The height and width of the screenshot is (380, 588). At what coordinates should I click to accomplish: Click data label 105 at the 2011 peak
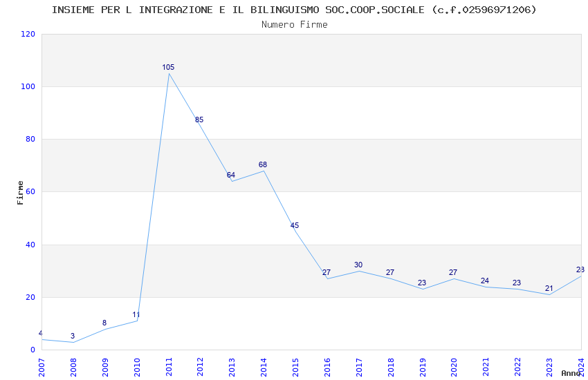coord(168,68)
